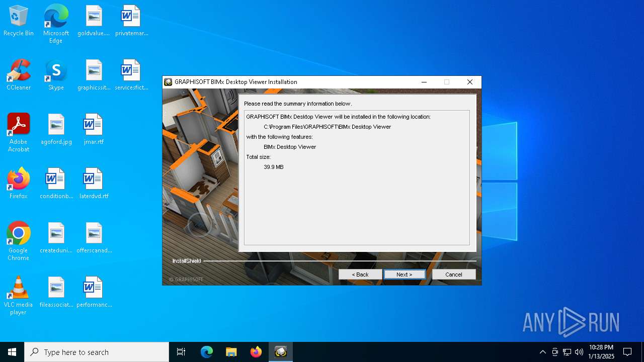Click the 'BIMx Desktop Viewer' feature text

(290, 147)
